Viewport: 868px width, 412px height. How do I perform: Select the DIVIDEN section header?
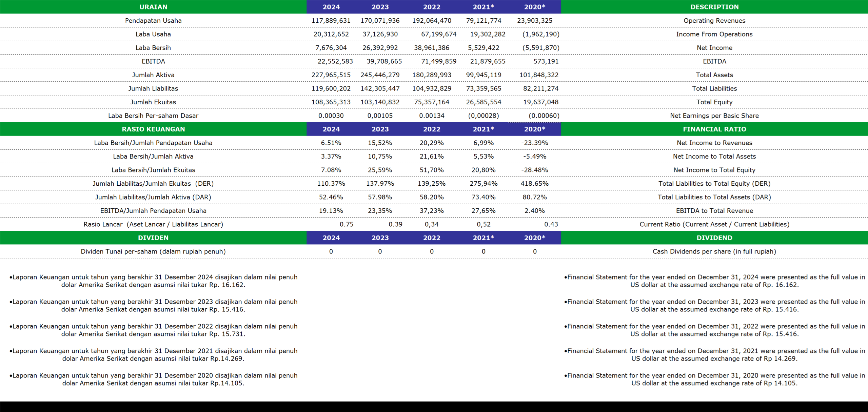[x=153, y=238]
